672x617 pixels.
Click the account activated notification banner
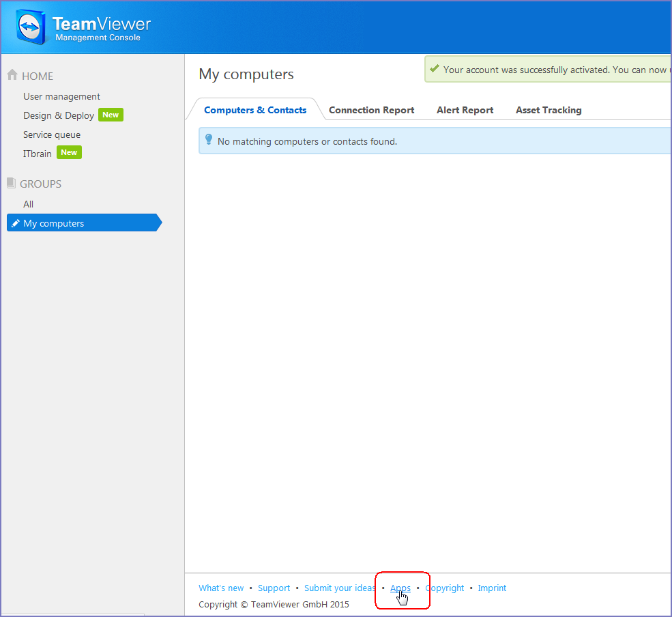point(548,69)
